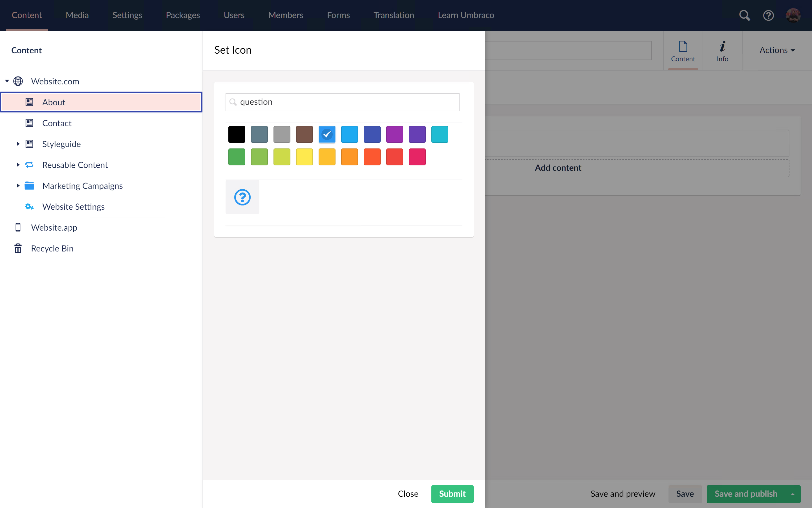Click the Marketing Campaigns folder icon
The height and width of the screenshot is (508, 812).
(x=30, y=185)
